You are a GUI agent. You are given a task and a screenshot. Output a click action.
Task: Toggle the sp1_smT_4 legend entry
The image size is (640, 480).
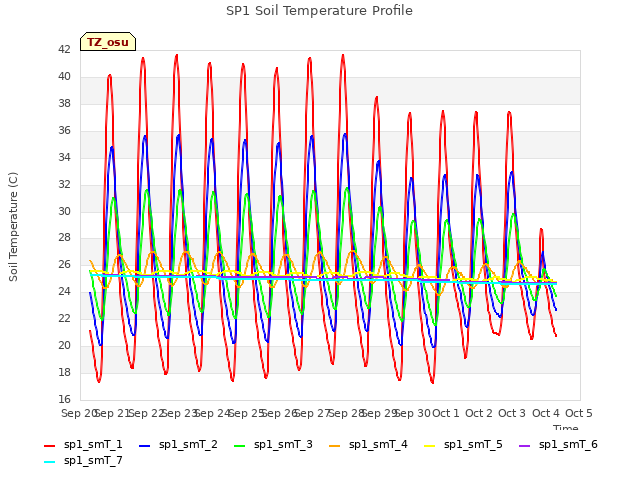tap(368, 445)
